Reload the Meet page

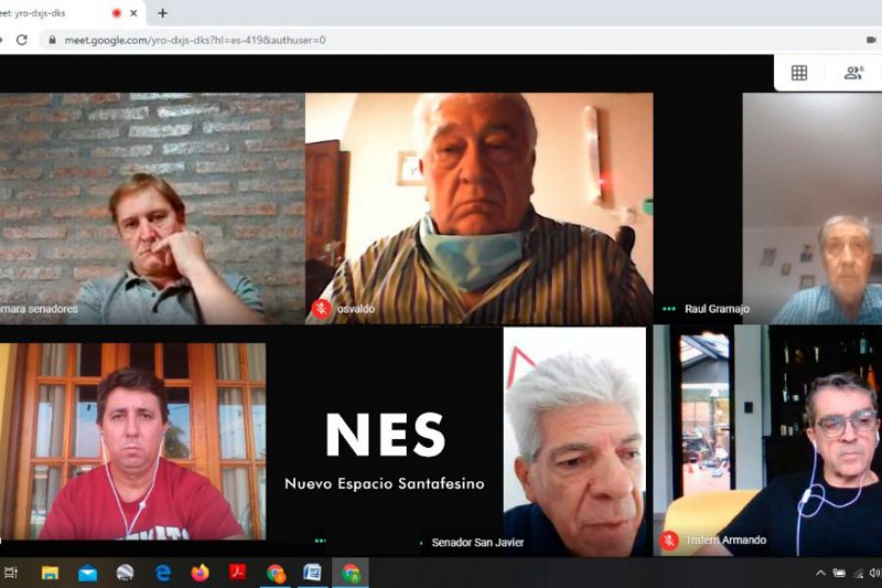(22, 40)
